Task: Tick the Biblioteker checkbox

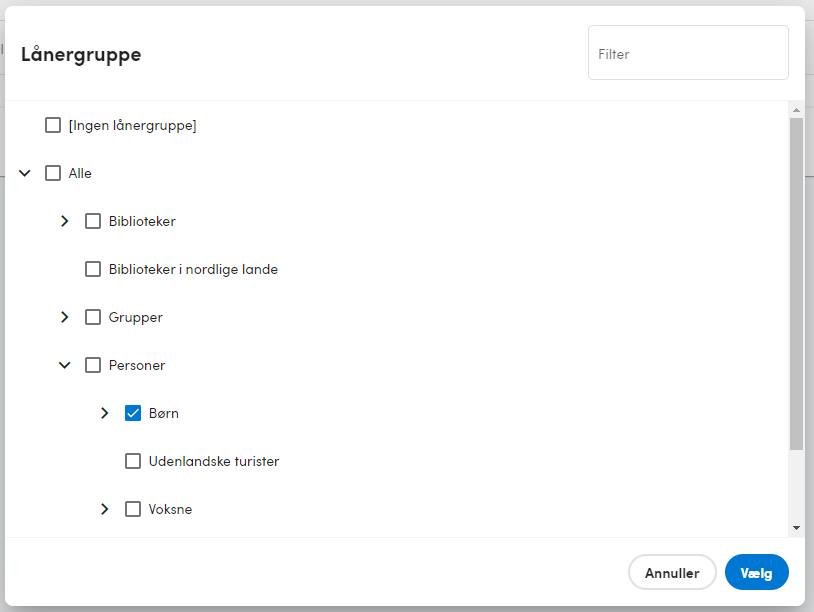Action: (x=93, y=221)
